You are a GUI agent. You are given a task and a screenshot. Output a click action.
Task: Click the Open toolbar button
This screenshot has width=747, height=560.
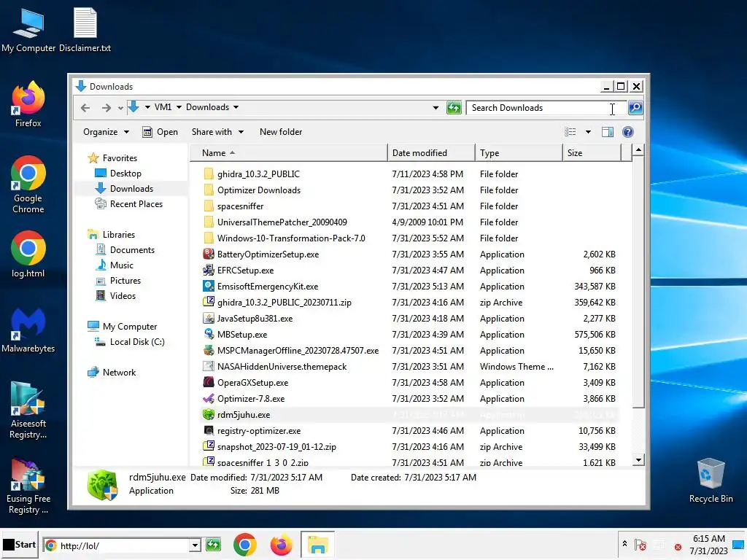(160, 132)
